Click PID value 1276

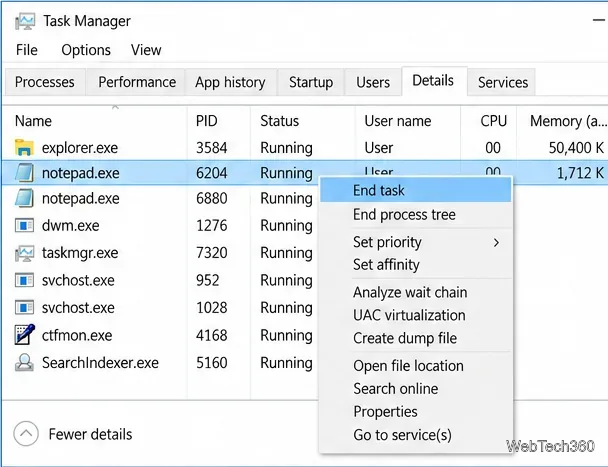coord(212,225)
